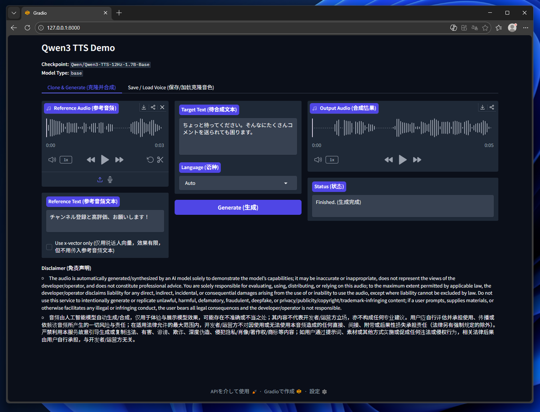The width and height of the screenshot is (540, 412).
Task: Open the browser profile avatar
Action: click(x=512, y=28)
